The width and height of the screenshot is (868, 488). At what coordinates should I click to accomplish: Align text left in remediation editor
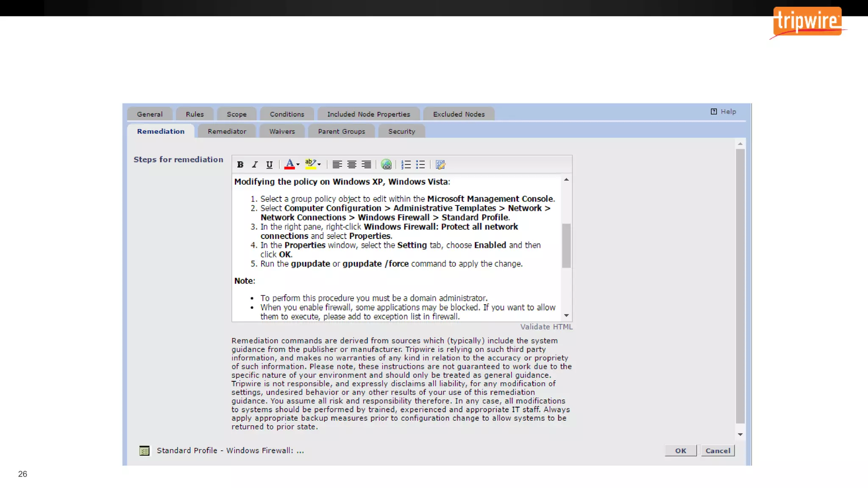tap(337, 165)
